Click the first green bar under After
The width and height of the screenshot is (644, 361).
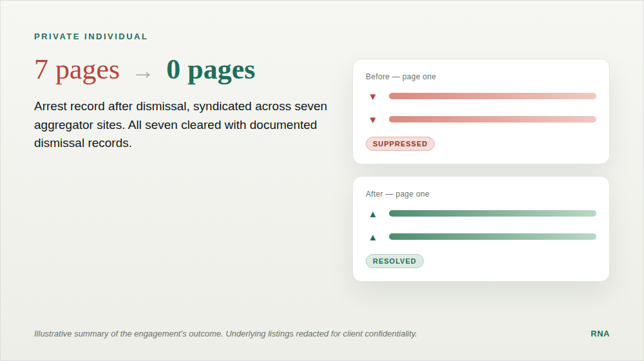493,213
